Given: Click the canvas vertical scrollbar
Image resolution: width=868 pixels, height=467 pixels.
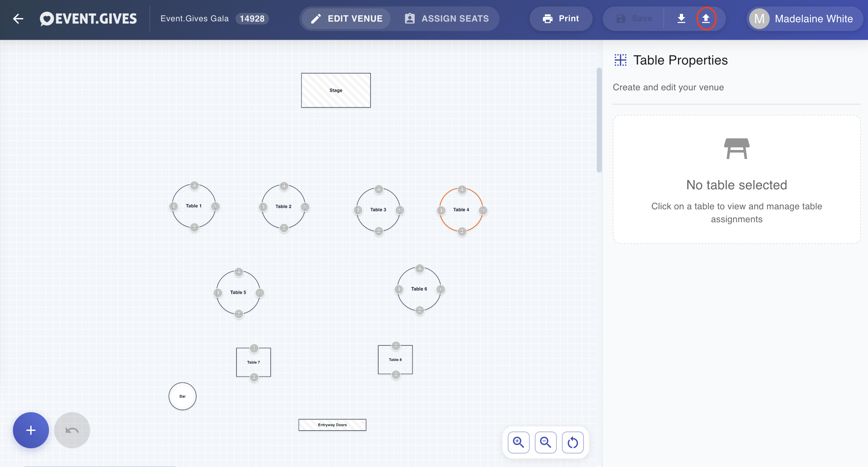Looking at the screenshot, I should pyautogui.click(x=599, y=120).
